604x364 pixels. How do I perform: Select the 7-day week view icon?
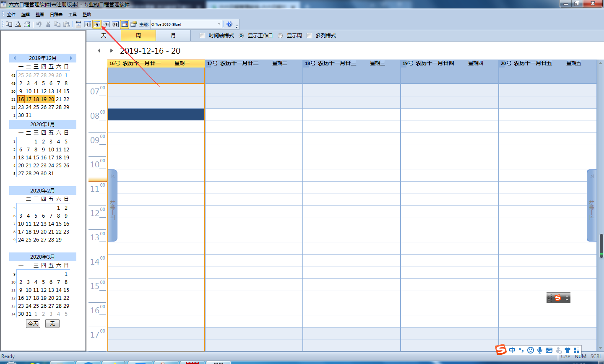pyautogui.click(x=106, y=24)
